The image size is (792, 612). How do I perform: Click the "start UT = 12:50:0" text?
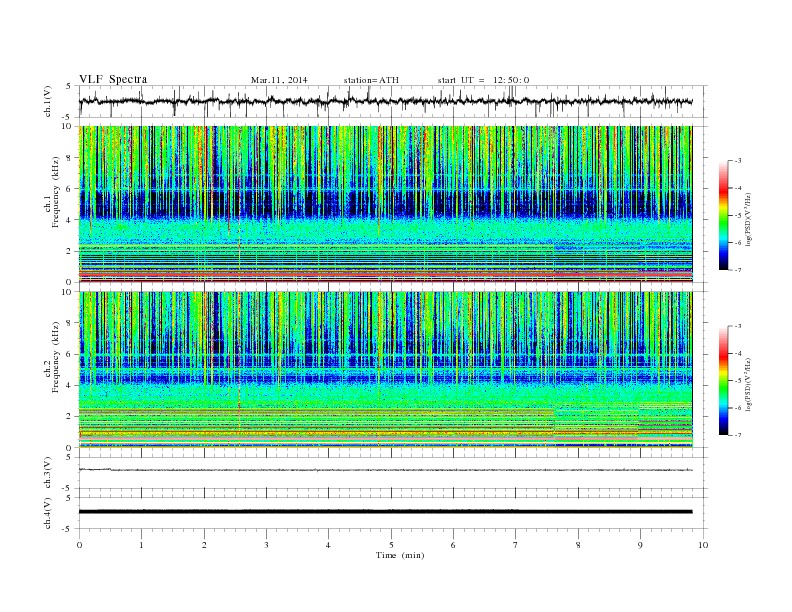pos(483,80)
